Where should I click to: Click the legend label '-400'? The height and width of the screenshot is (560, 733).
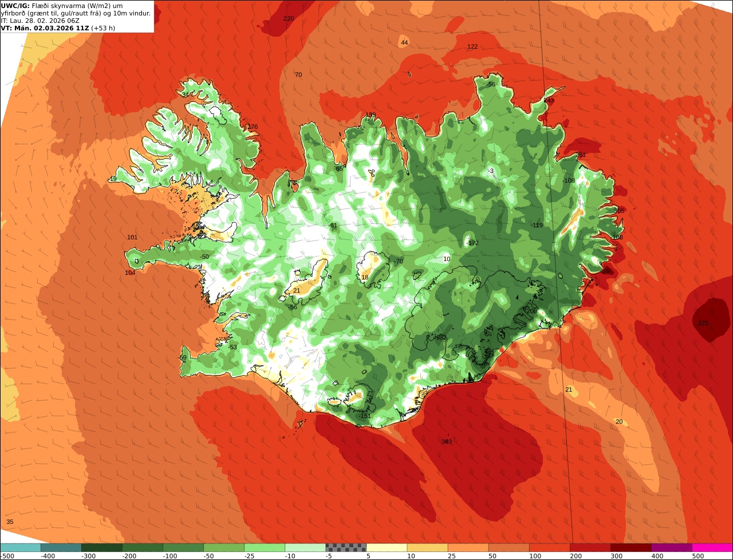(x=48, y=556)
